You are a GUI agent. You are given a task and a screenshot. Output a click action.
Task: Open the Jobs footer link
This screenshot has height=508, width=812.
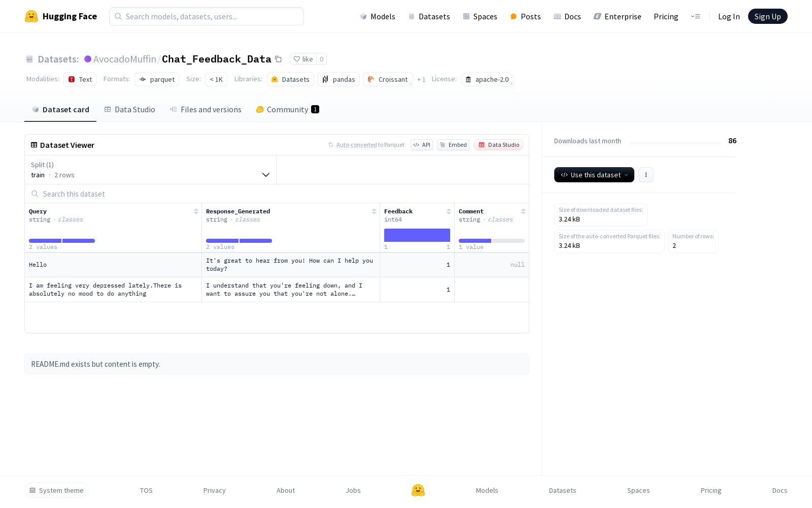tap(353, 490)
